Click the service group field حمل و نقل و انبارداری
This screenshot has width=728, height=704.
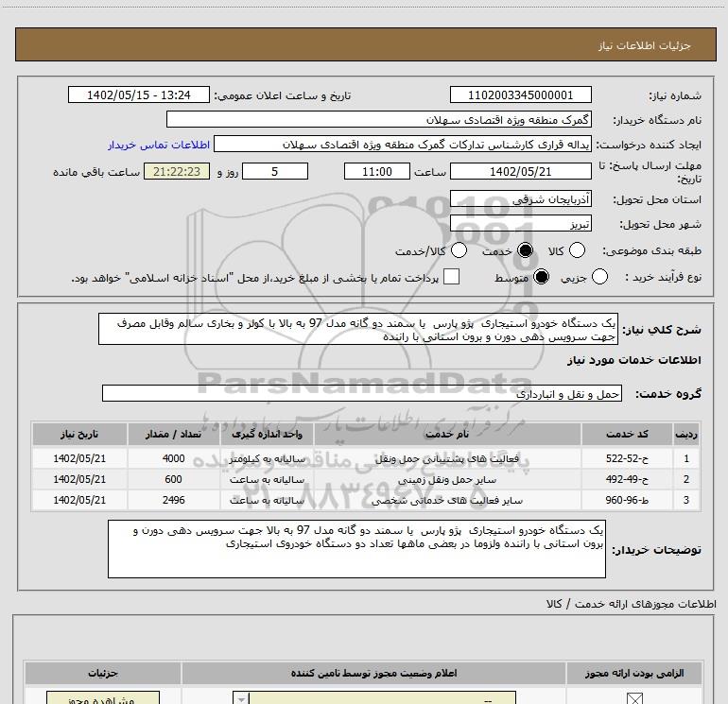pyautogui.click(x=362, y=394)
